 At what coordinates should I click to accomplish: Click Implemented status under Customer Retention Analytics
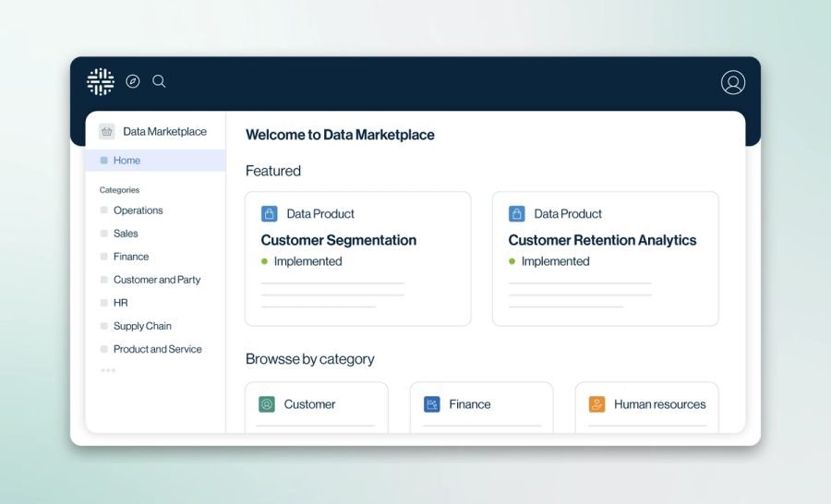(x=555, y=261)
